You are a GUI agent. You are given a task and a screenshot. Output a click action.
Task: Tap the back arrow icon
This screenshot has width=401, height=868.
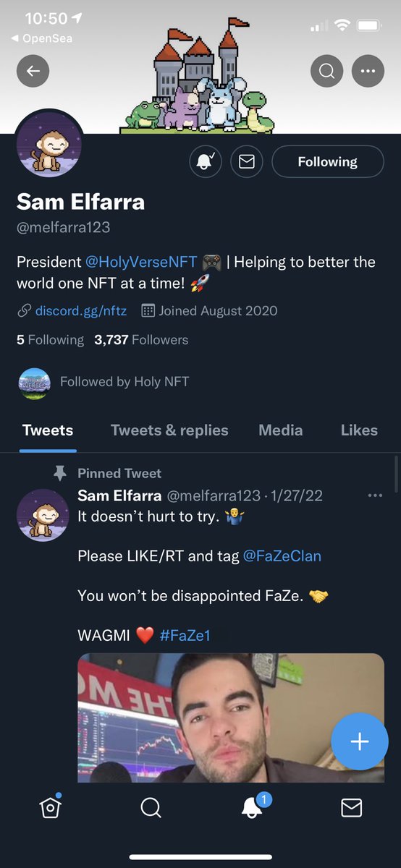[x=33, y=71]
